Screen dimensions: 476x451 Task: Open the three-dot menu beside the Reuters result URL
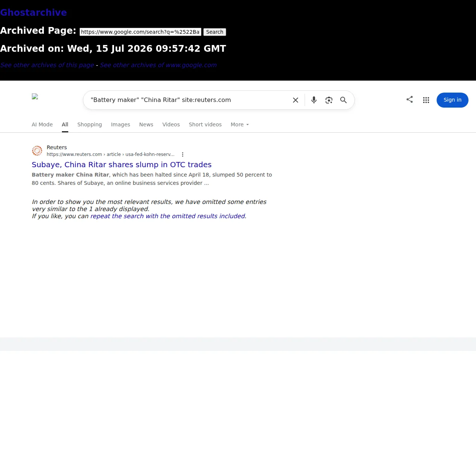(x=183, y=154)
